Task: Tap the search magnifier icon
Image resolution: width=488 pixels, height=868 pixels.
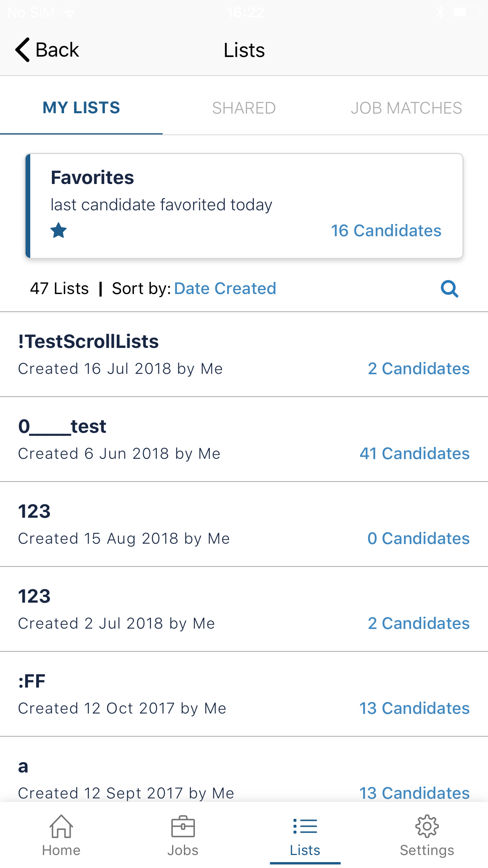Action: click(449, 289)
